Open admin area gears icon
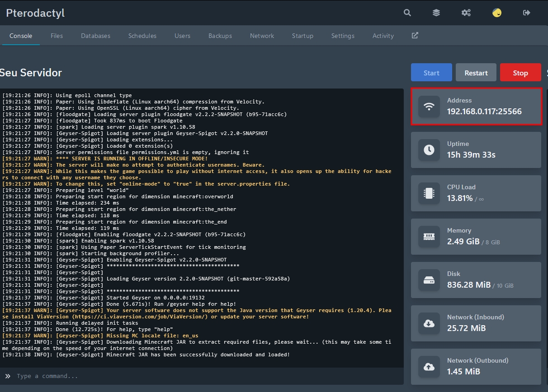548x392 pixels. click(x=466, y=13)
